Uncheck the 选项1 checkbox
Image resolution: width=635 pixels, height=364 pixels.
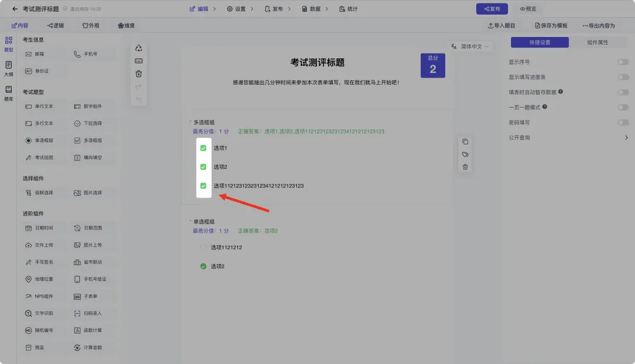pos(203,148)
